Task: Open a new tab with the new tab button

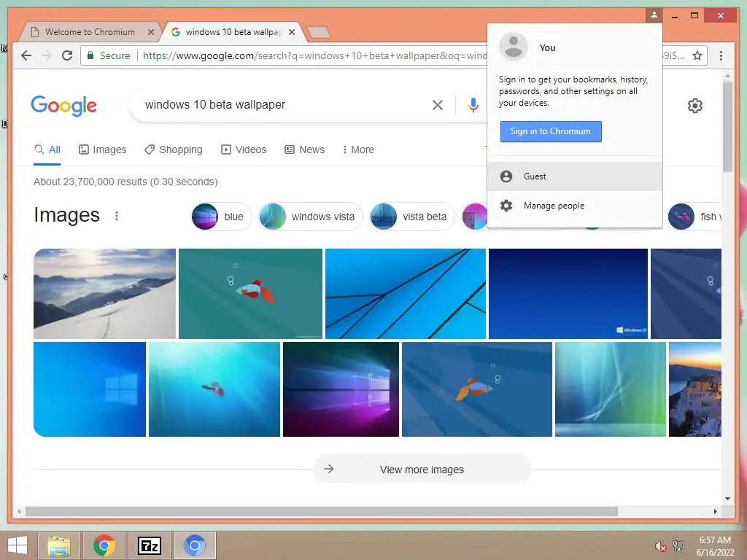Action: click(319, 32)
